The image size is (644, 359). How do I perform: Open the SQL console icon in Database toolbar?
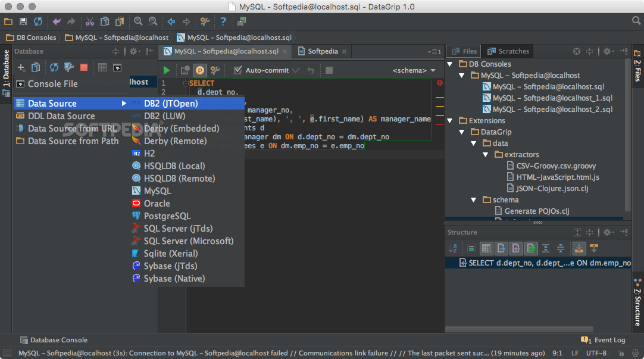[117, 67]
